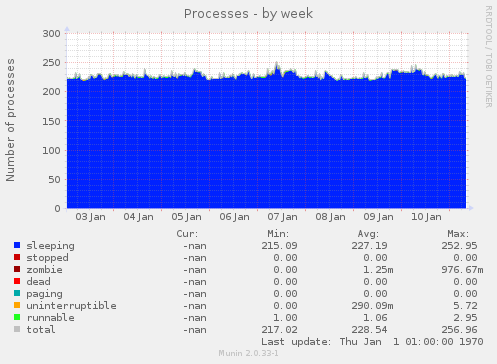This screenshot has height=364, width=497.
Task: Click the runnable maximum value 2.95
Action: click(x=465, y=318)
